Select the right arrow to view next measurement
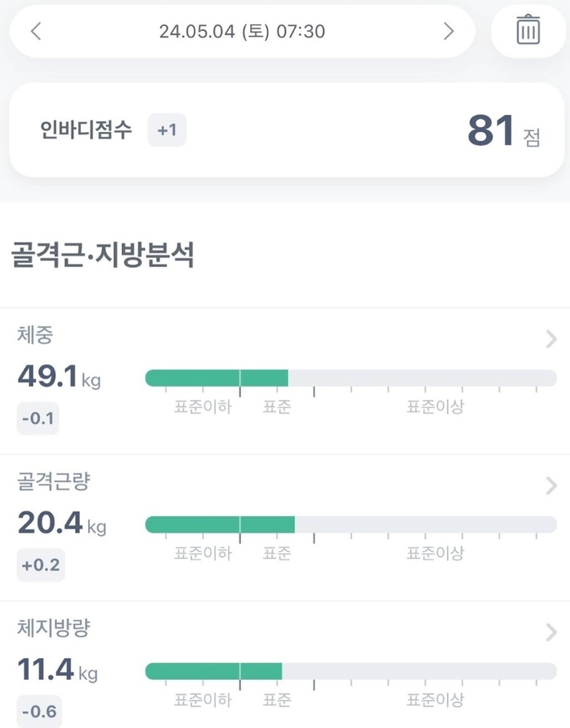 (x=449, y=31)
